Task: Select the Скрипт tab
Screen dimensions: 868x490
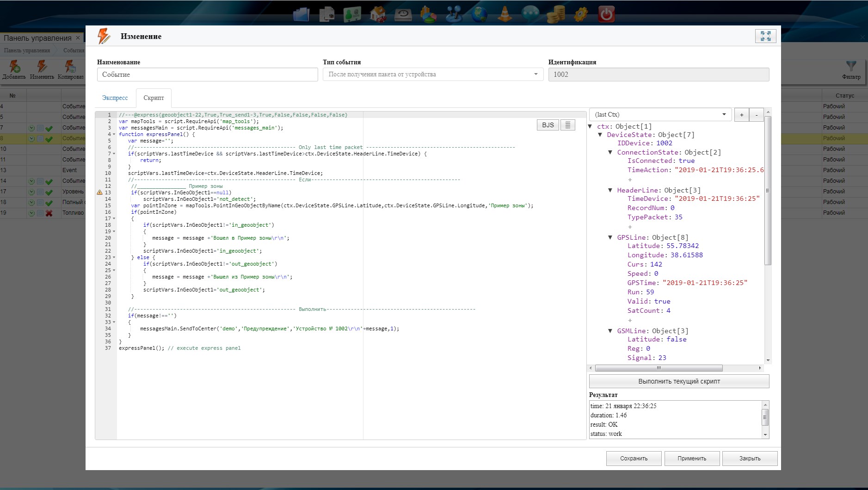Action: click(154, 98)
